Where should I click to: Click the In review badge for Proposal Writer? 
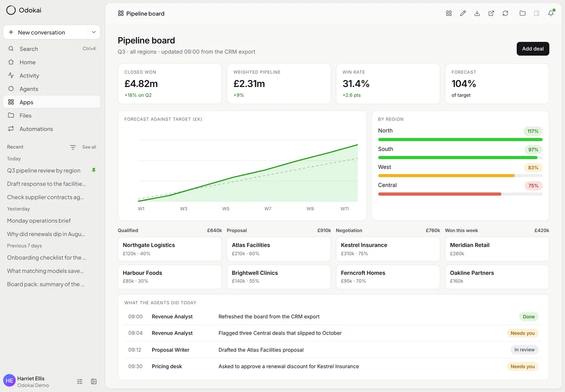(x=525, y=350)
